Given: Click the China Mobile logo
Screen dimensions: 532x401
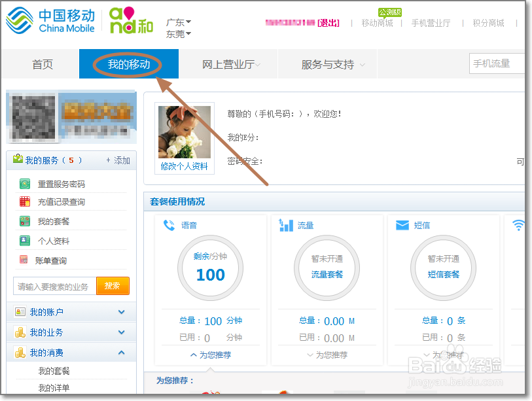Looking at the screenshot, I should coord(49,20).
